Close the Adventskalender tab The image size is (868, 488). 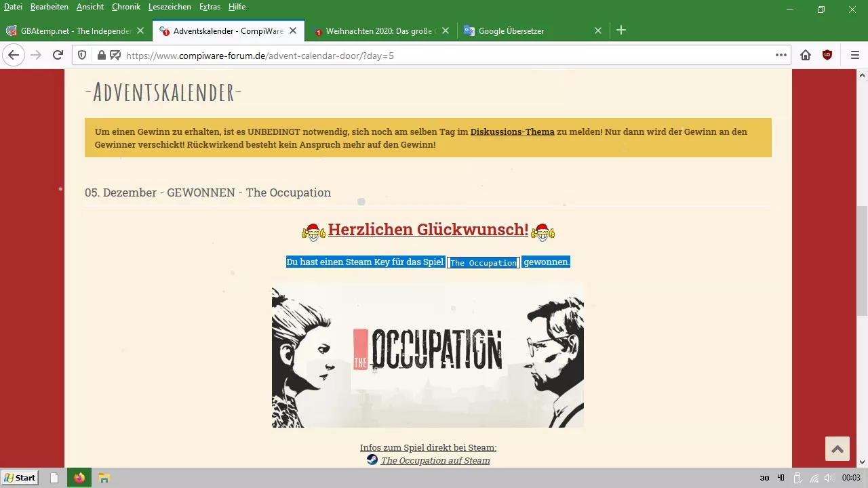point(293,30)
